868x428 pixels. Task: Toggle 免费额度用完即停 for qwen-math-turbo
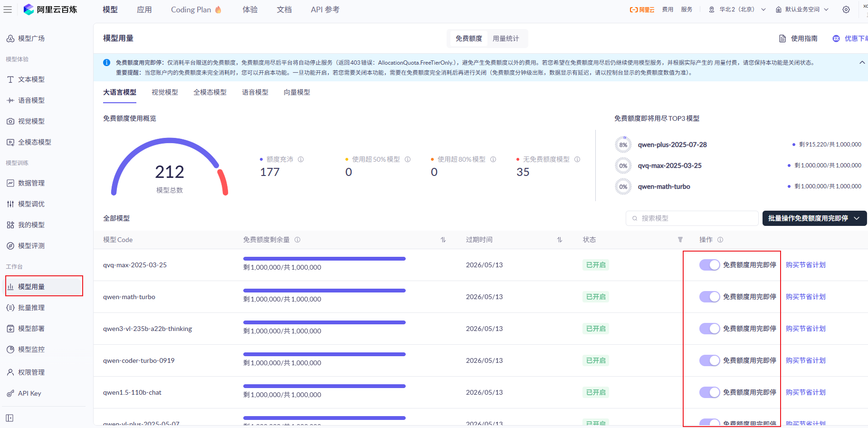[710, 297]
